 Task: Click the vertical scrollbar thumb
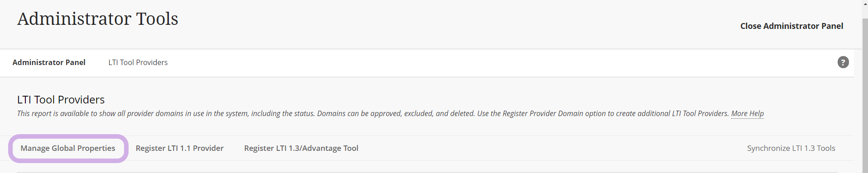[x=865, y=95]
